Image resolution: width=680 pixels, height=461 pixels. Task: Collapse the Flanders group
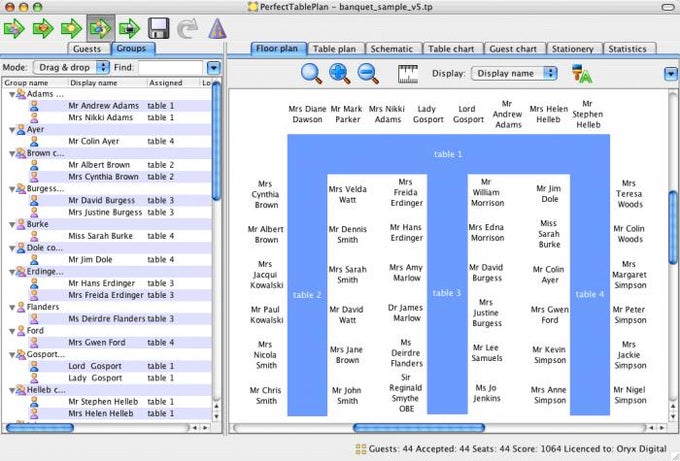point(12,307)
